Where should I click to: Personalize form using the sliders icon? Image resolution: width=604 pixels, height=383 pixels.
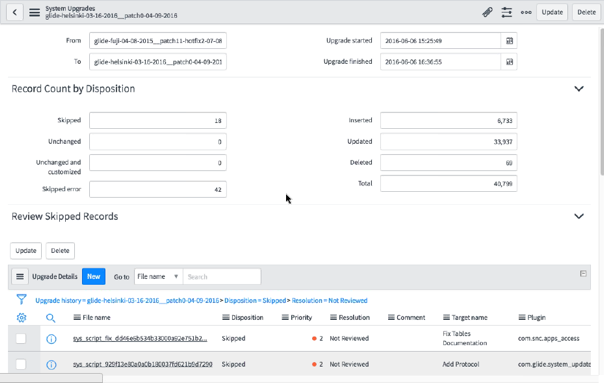tap(507, 12)
